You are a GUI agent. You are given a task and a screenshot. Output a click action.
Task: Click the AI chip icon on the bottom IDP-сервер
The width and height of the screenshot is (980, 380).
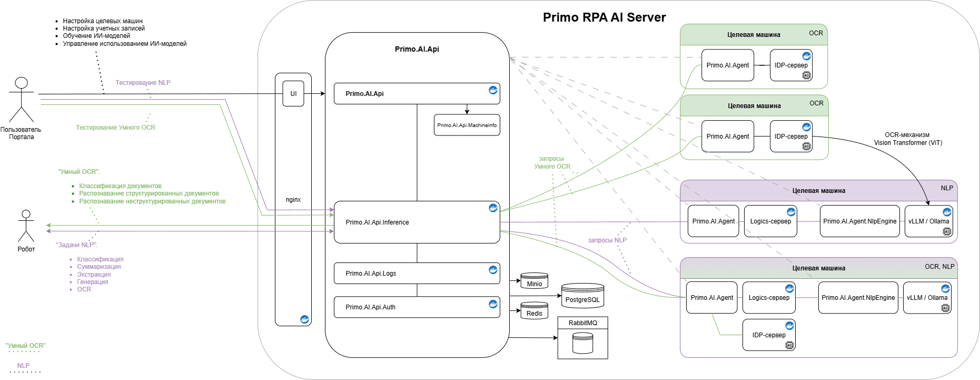[x=789, y=345]
